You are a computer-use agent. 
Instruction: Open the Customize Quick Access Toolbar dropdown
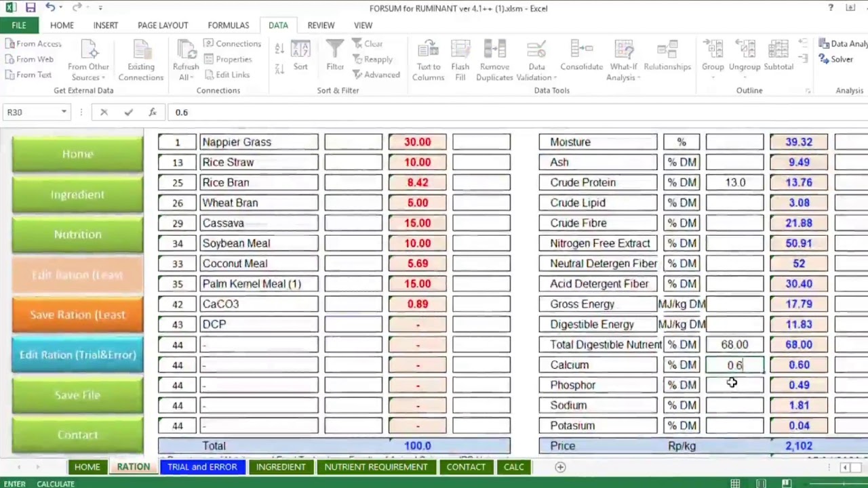[x=100, y=7]
